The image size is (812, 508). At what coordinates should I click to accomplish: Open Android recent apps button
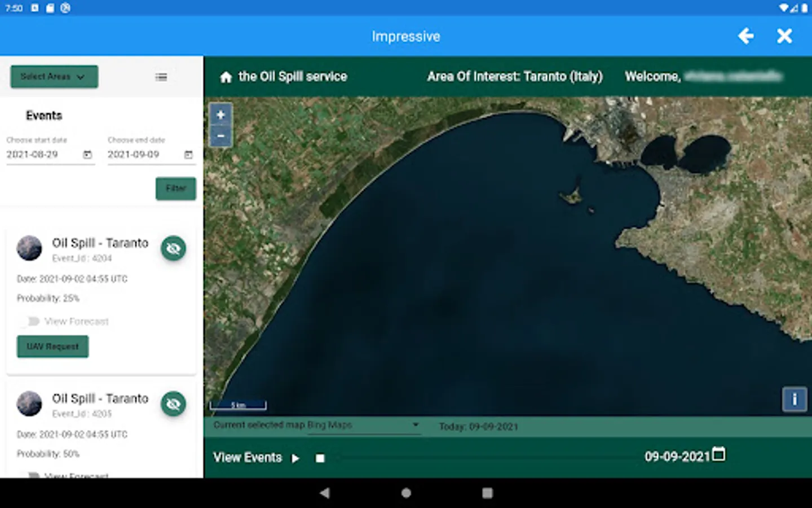click(x=488, y=493)
